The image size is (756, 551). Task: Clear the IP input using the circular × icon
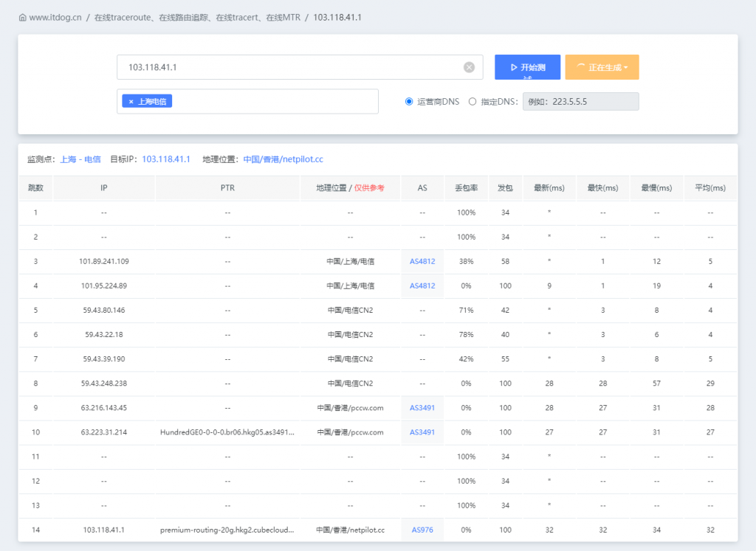(469, 66)
